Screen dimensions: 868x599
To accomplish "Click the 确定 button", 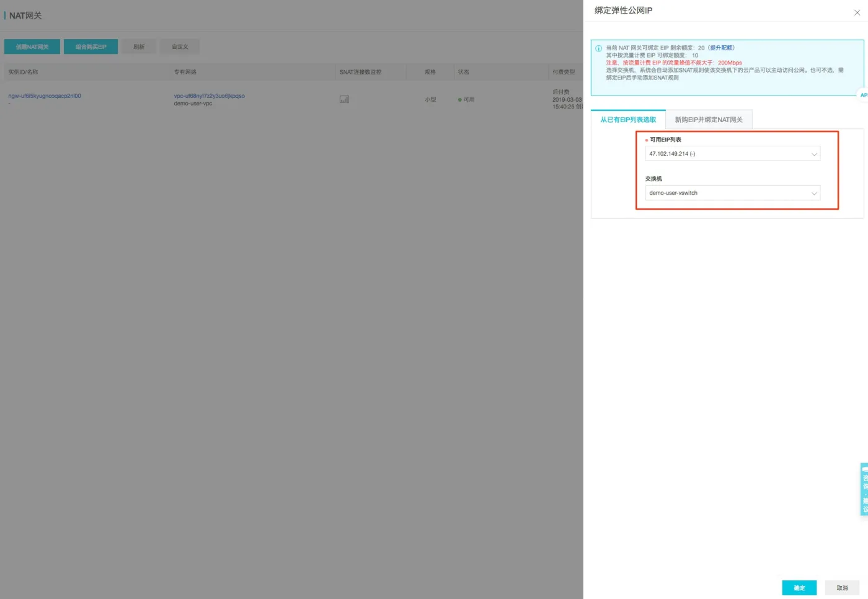I will [799, 588].
